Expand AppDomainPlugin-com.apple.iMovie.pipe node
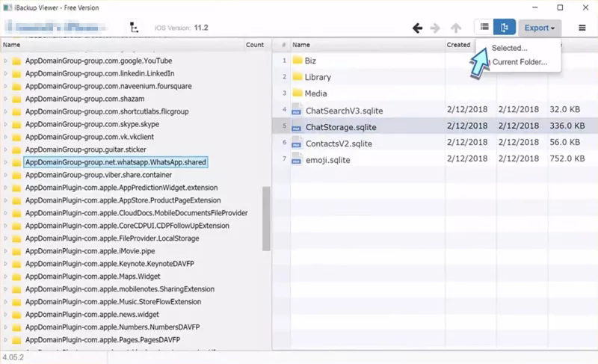598x364 pixels. click(x=6, y=251)
